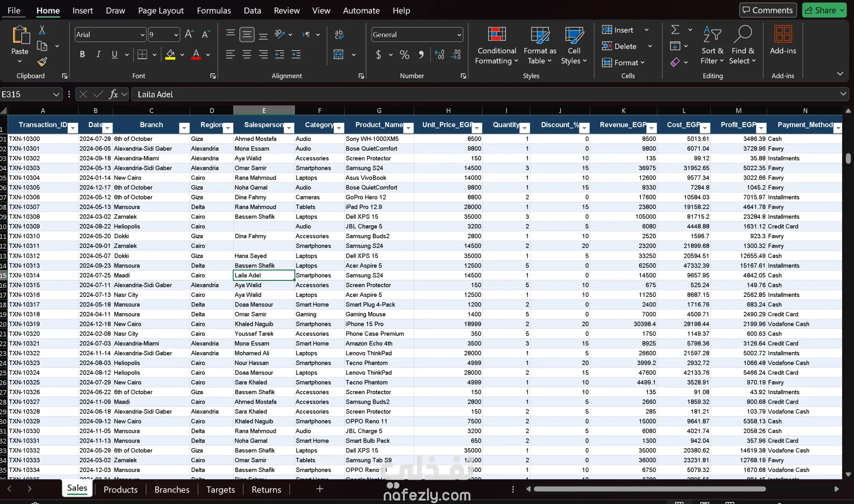Image resolution: width=854 pixels, height=504 pixels.
Task: Click the Clear eraser icon
Action: [675, 62]
